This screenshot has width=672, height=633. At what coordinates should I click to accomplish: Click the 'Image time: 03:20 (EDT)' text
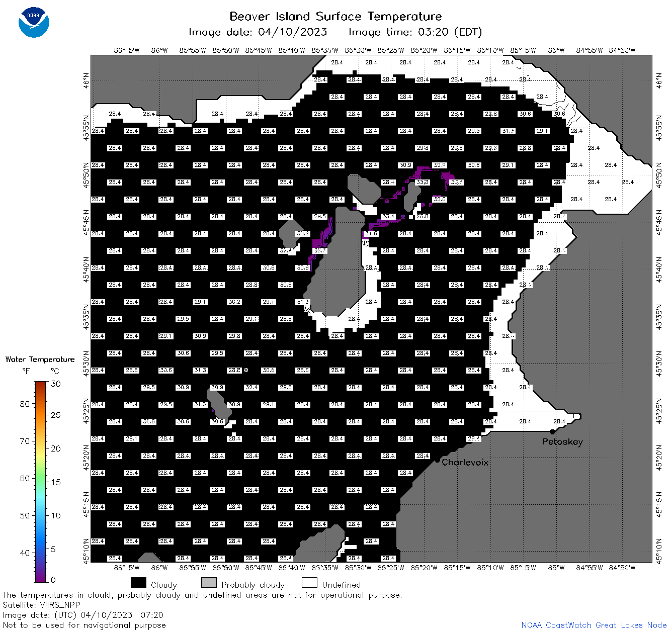click(415, 32)
